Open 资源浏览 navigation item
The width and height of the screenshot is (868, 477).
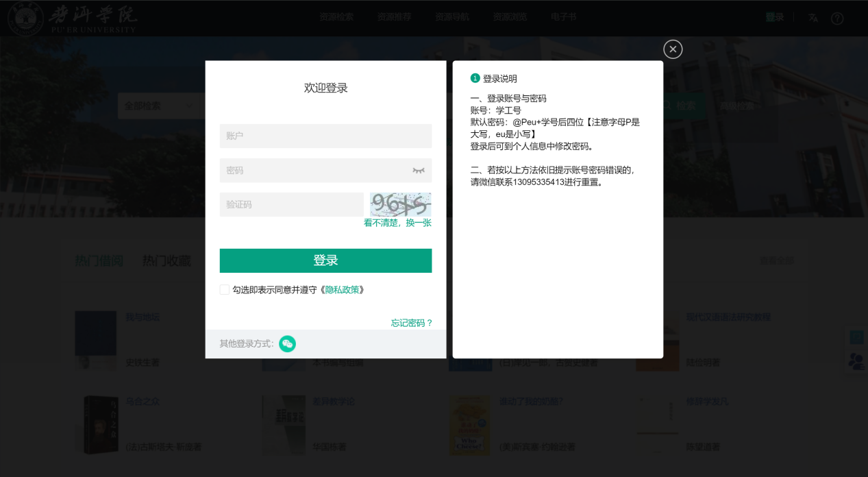pyautogui.click(x=510, y=18)
